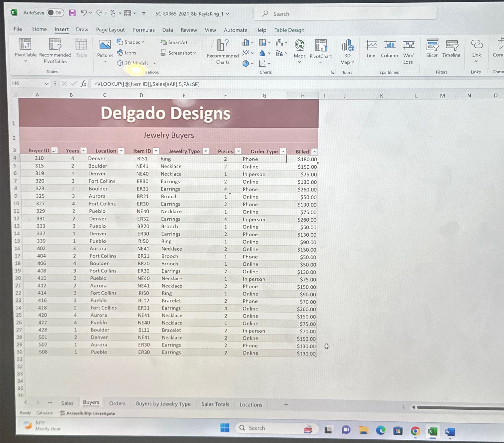Open the Sales Totals sheet
The height and width of the screenshot is (443, 504).
[215, 404]
